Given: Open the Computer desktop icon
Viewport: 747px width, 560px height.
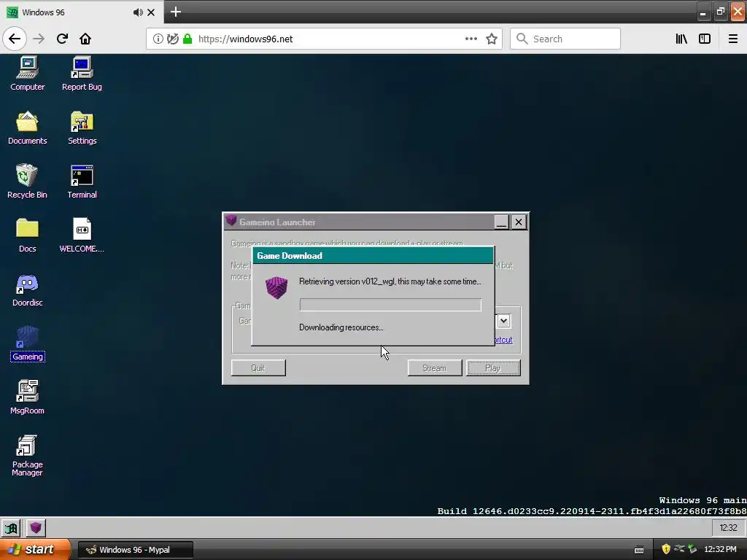Looking at the screenshot, I should pyautogui.click(x=27, y=74).
